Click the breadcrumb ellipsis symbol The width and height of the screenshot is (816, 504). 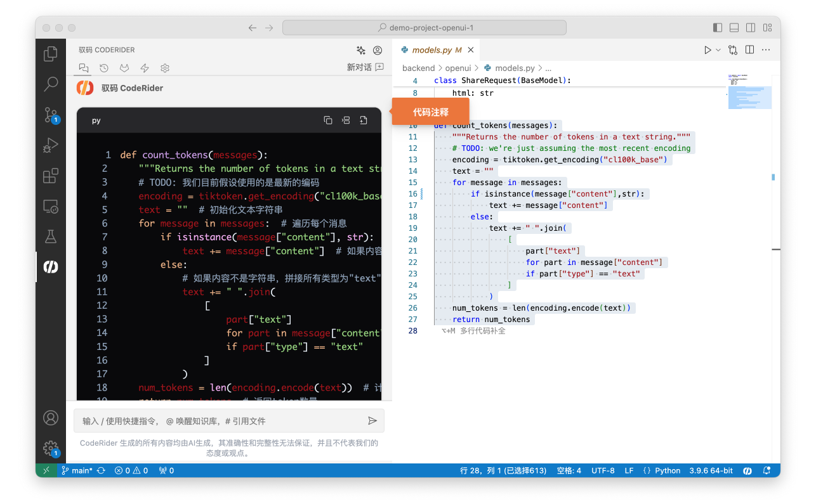pyautogui.click(x=548, y=68)
